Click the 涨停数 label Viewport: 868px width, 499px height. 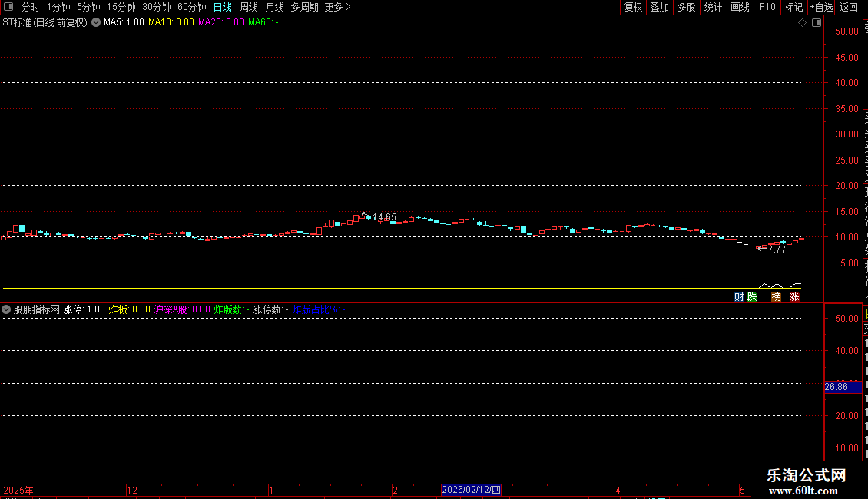(x=270, y=309)
